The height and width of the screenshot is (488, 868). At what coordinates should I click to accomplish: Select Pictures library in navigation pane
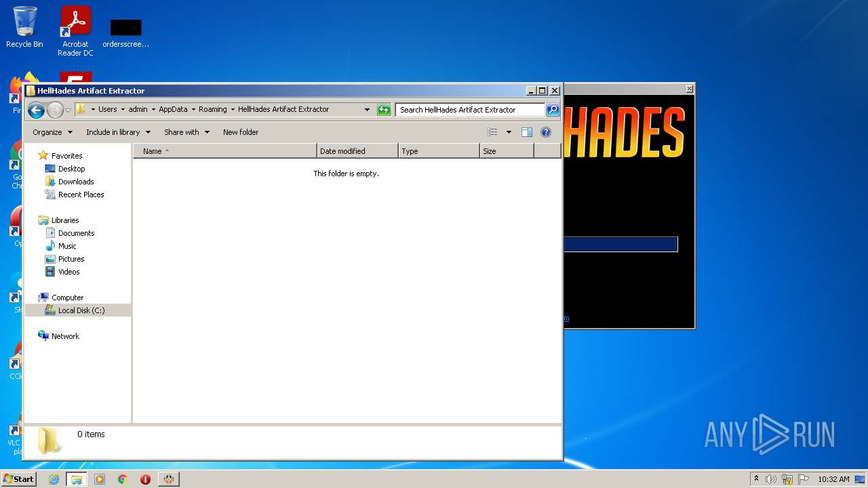(71, 258)
